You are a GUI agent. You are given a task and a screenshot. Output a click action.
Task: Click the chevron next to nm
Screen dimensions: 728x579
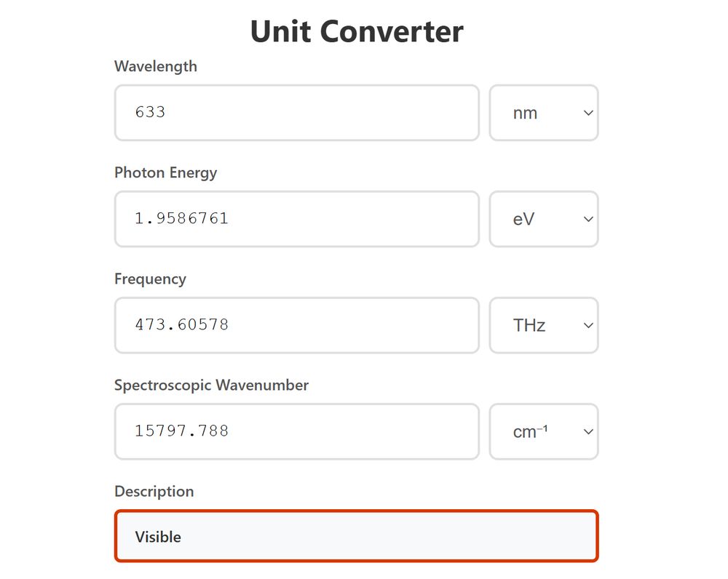[587, 113]
